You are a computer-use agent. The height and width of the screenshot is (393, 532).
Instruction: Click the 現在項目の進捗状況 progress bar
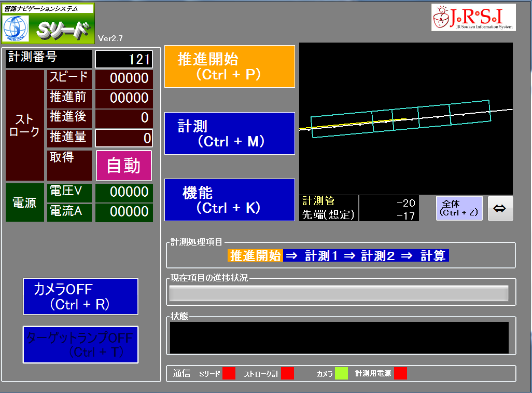click(339, 293)
